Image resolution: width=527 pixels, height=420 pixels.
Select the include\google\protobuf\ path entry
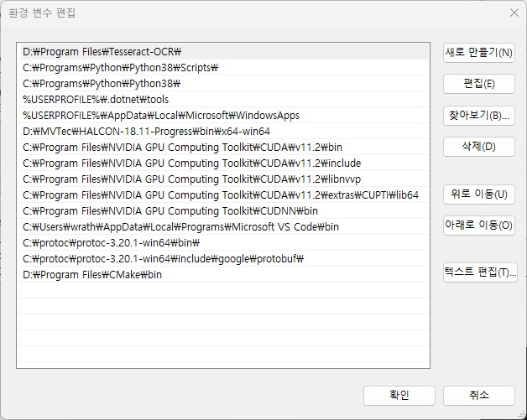[225, 259]
